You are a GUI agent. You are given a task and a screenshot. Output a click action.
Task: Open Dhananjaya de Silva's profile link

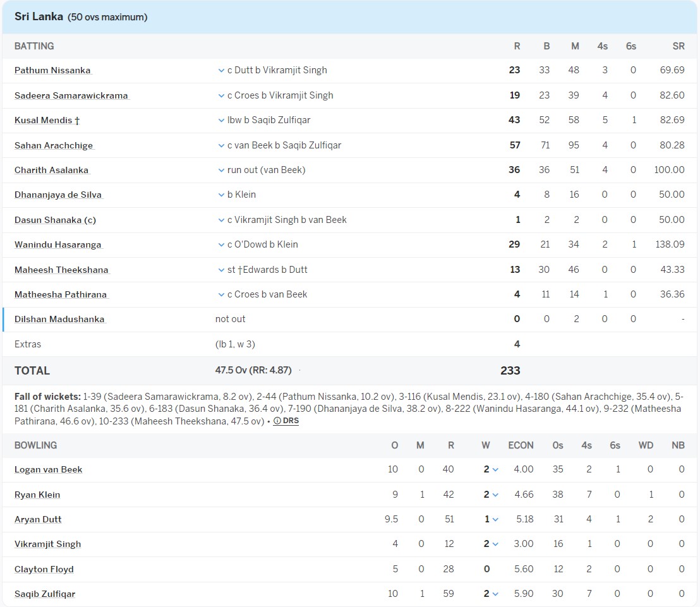(x=58, y=195)
